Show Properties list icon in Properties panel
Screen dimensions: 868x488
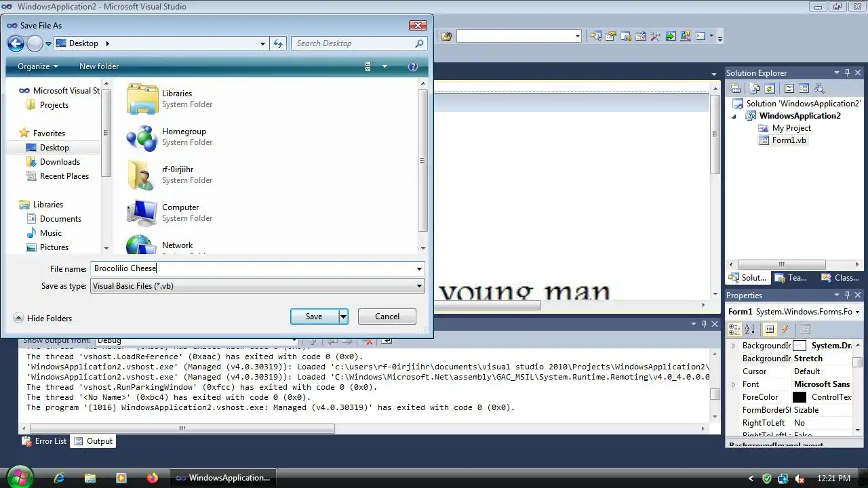pyautogui.click(x=769, y=329)
